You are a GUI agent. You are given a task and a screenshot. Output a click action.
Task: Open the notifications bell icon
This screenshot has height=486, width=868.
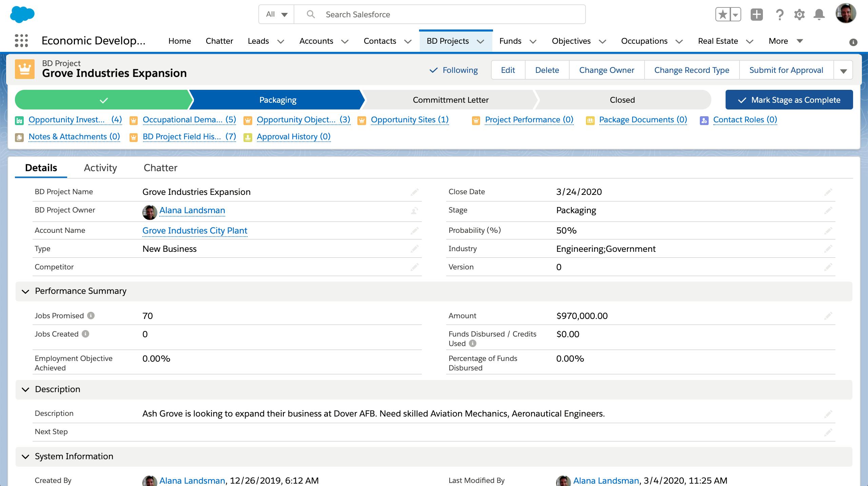(819, 15)
